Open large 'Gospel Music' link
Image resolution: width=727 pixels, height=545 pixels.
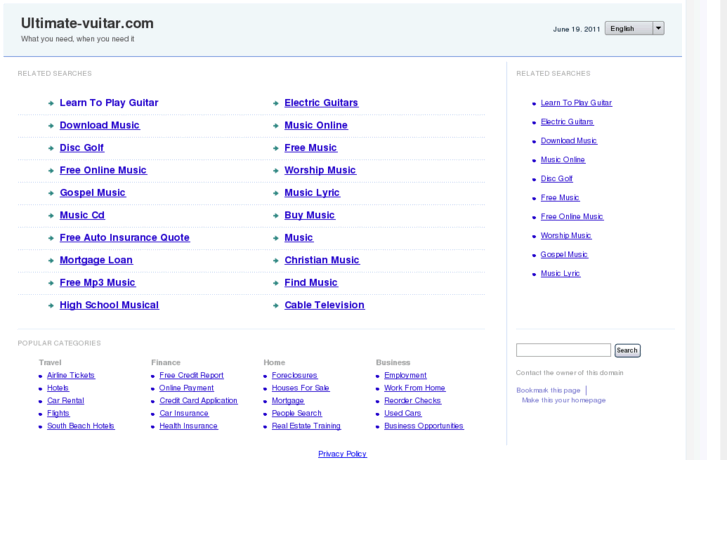point(93,192)
